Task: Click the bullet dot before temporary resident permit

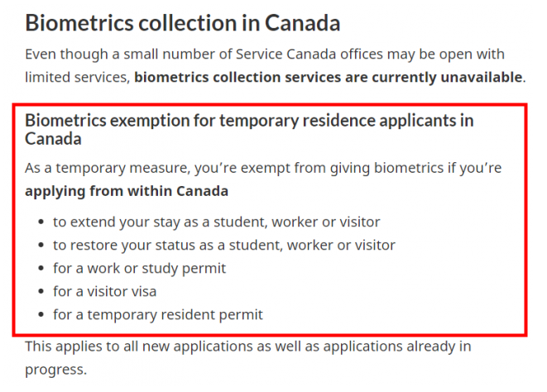Action: (x=41, y=314)
